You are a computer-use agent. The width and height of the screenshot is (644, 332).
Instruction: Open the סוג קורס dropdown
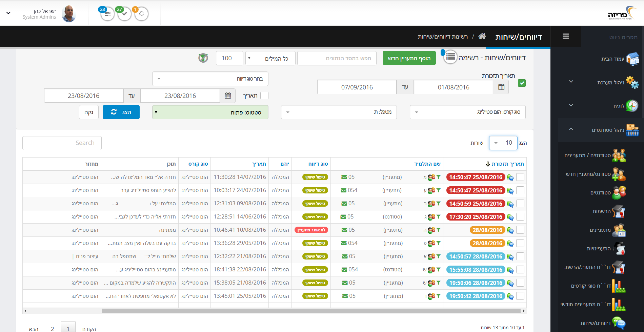coord(468,112)
